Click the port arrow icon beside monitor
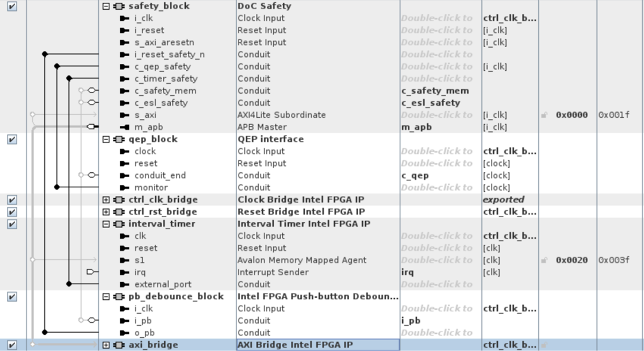The width and height of the screenshot is (644, 351). click(124, 188)
